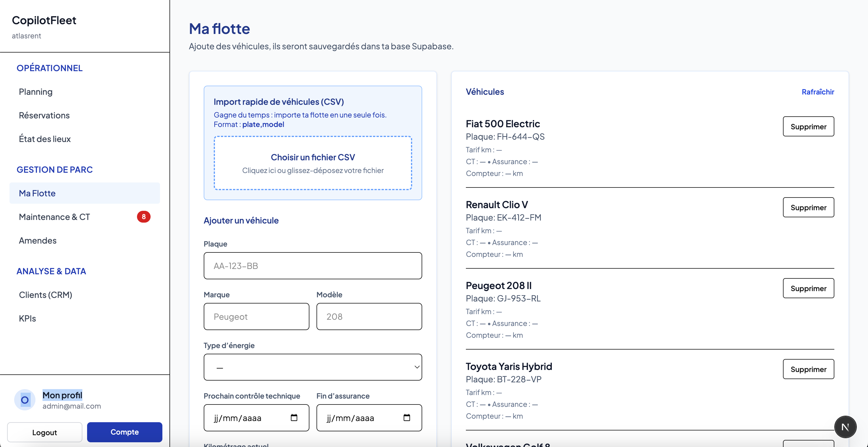Navigate to Maintenance & CT
The width and height of the screenshot is (868, 447).
55,217
